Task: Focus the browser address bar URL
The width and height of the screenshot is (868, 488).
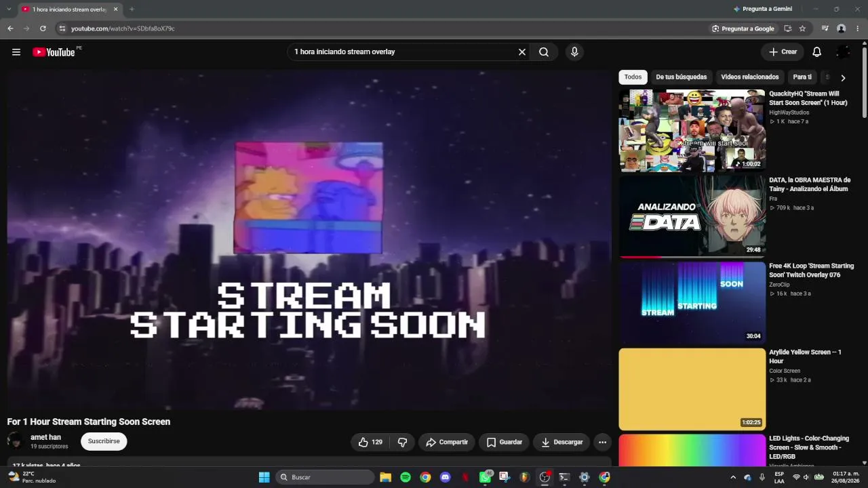Action: pyautogui.click(x=123, y=28)
